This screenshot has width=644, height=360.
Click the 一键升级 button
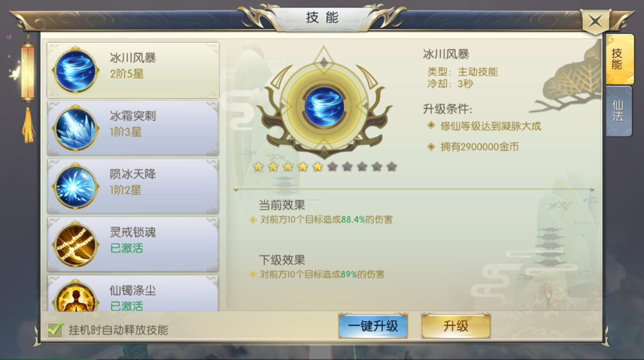373,326
